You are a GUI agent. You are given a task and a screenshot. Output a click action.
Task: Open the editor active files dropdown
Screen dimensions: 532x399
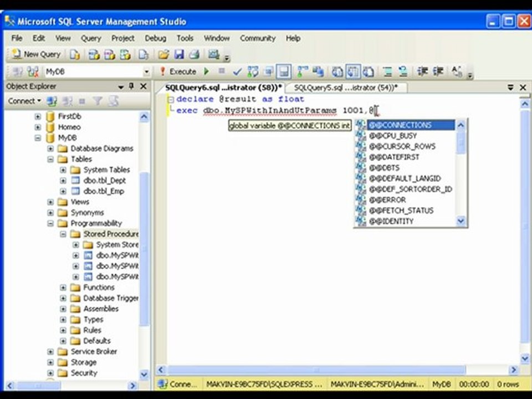click(x=510, y=88)
